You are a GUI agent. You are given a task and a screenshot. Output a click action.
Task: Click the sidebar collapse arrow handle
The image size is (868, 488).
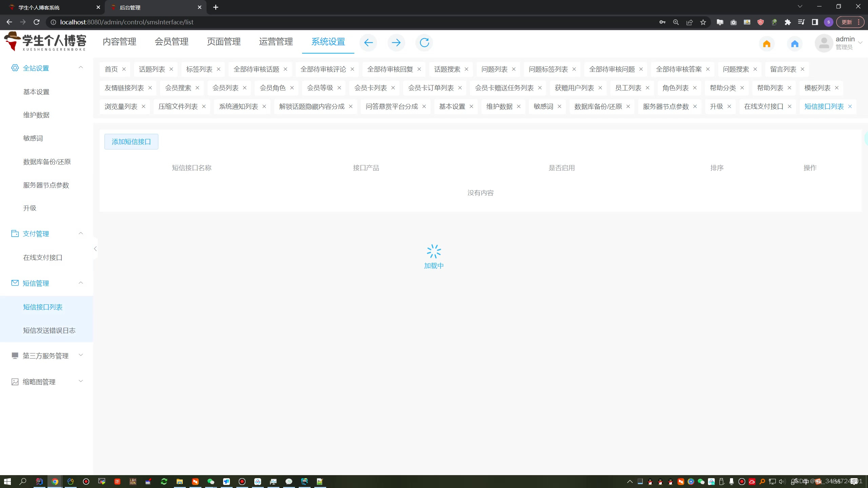(95, 249)
